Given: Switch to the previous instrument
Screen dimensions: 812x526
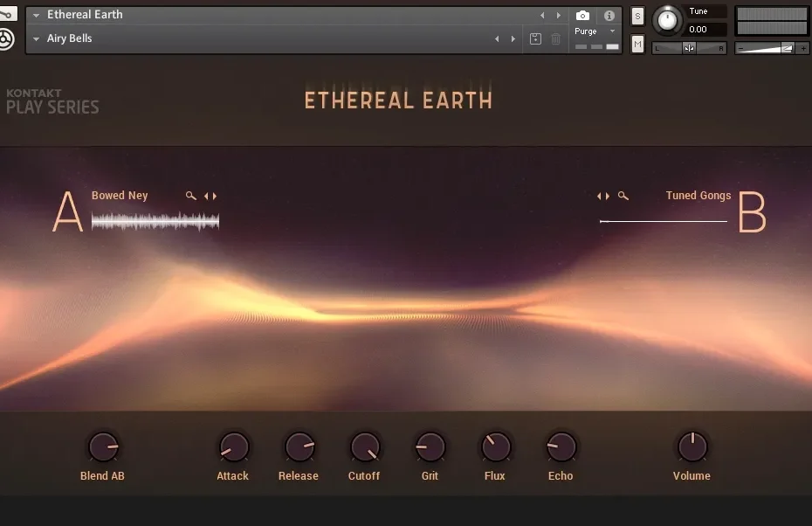Looking at the screenshot, I should (542, 16).
